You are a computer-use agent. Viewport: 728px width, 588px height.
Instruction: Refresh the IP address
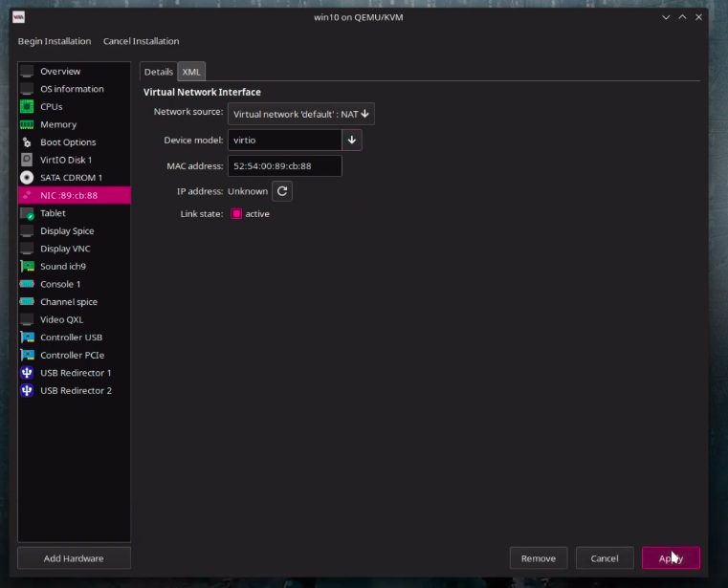point(282,191)
